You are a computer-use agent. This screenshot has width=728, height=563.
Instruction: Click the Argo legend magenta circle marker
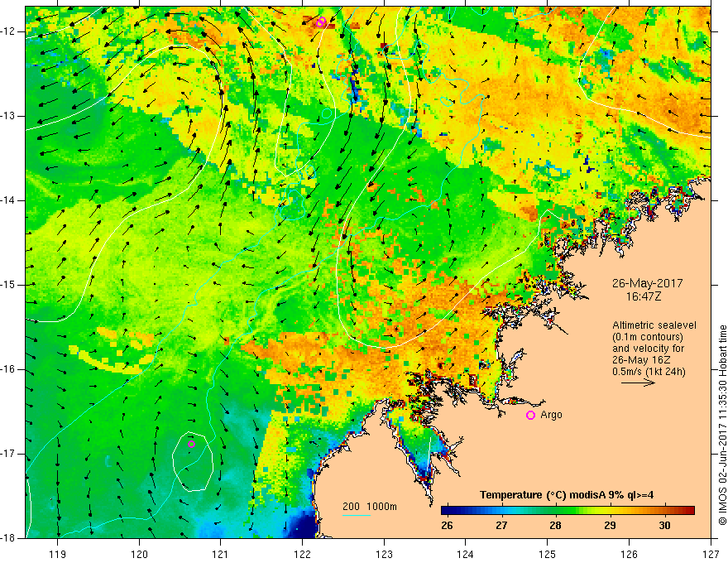pyautogui.click(x=530, y=416)
